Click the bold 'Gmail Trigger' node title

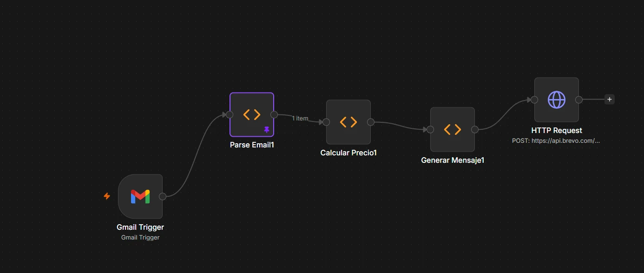(x=140, y=227)
